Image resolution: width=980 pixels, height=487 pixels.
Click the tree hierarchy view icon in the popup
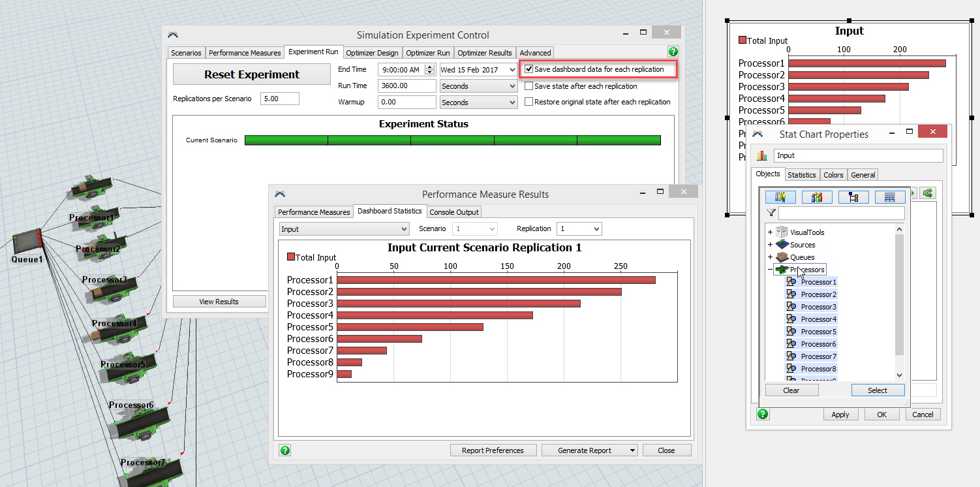coord(853,196)
